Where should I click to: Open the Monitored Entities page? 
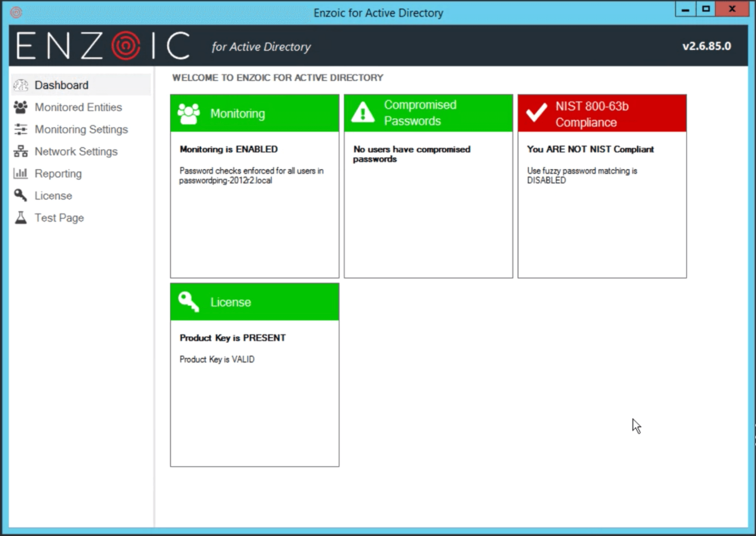78,107
